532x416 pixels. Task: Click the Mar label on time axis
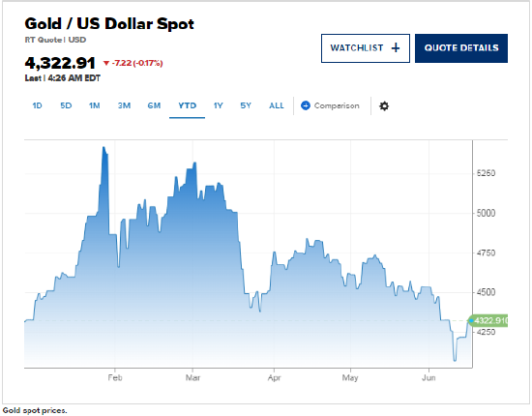(192, 377)
